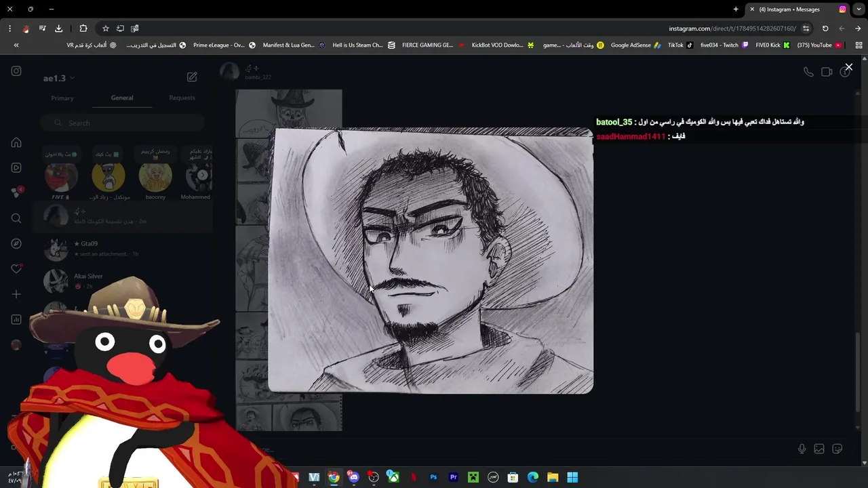This screenshot has width=868, height=488.
Task: Open the tab search dropdown arrow
Action: pos(859,9)
